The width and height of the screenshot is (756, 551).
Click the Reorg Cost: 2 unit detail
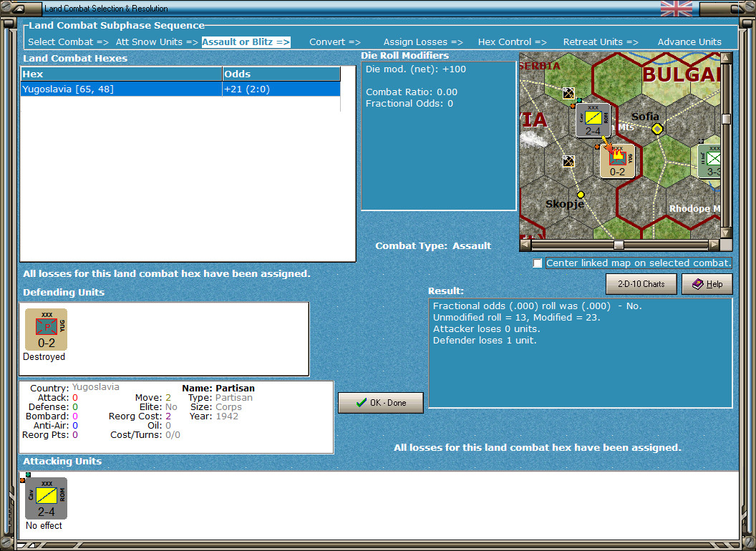coord(140,416)
